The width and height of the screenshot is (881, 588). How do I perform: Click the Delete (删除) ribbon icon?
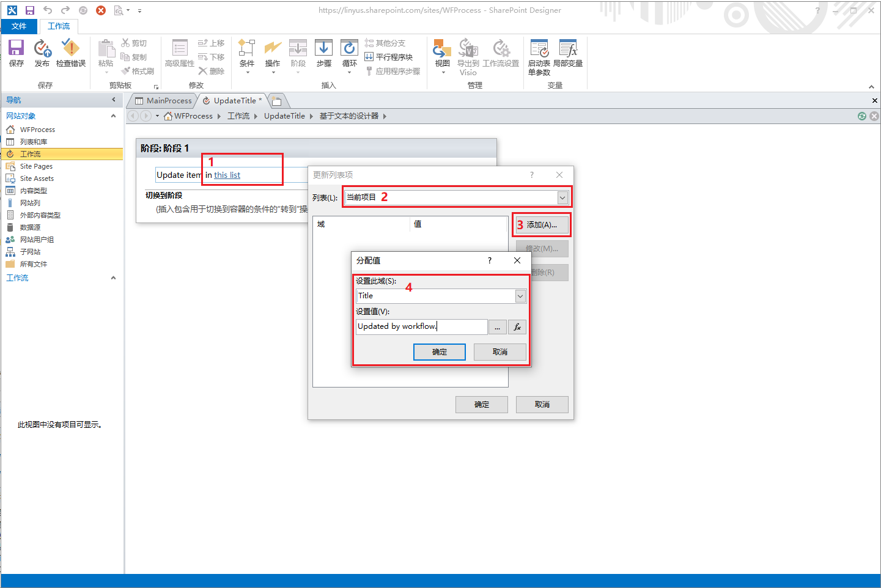211,71
